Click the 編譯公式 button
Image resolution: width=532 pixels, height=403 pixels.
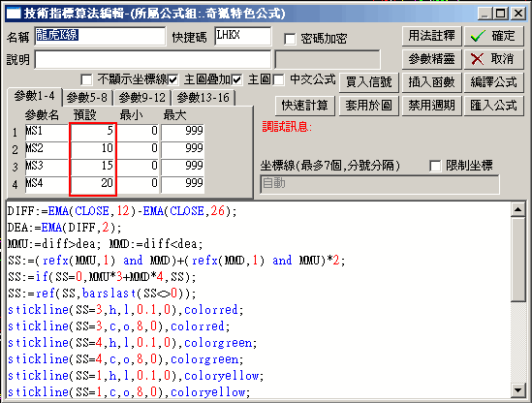pos(493,82)
